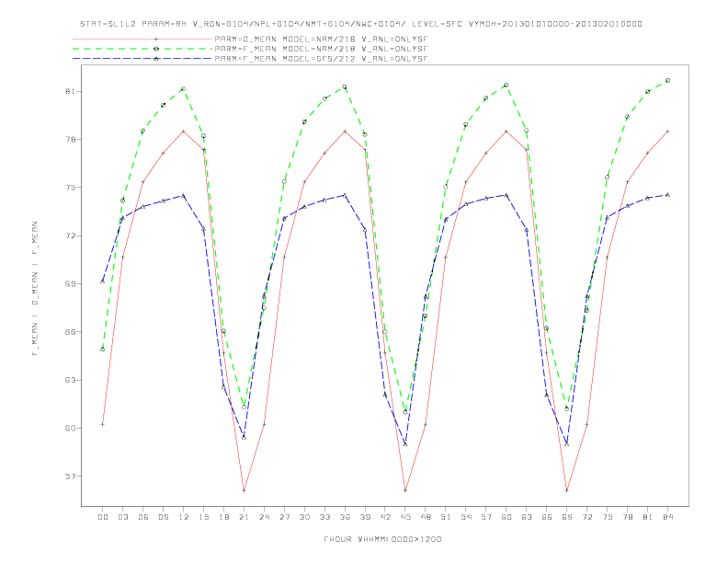The height and width of the screenshot is (563, 728).
Task: Click the blue triangle marker in the legend
Action: pyautogui.click(x=156, y=59)
